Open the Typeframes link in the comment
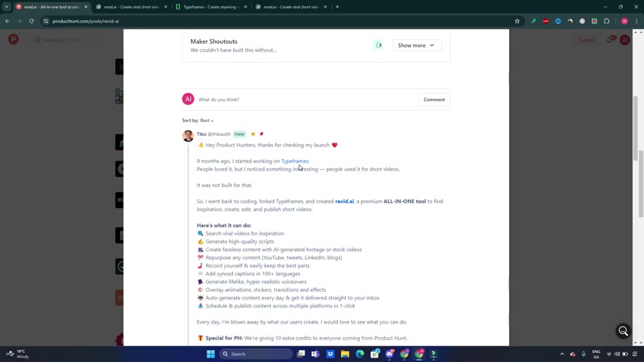This screenshot has height=362, width=644. (294, 161)
